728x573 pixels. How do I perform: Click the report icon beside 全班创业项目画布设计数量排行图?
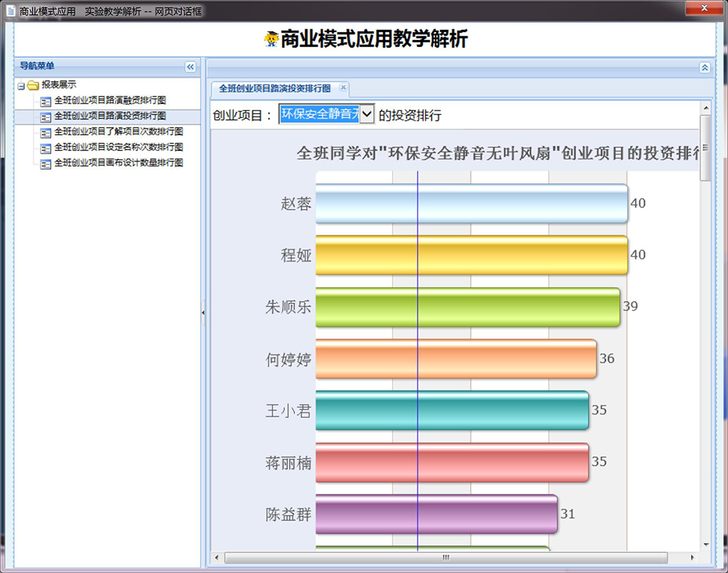tap(46, 164)
